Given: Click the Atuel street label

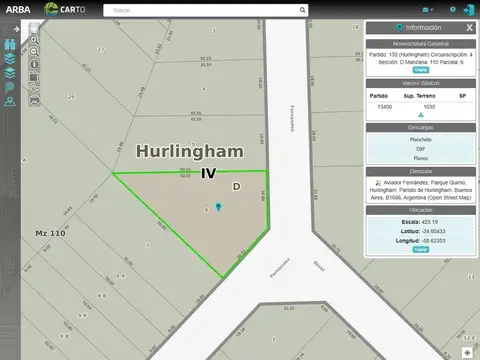Looking at the screenshot, I should pos(319,266).
